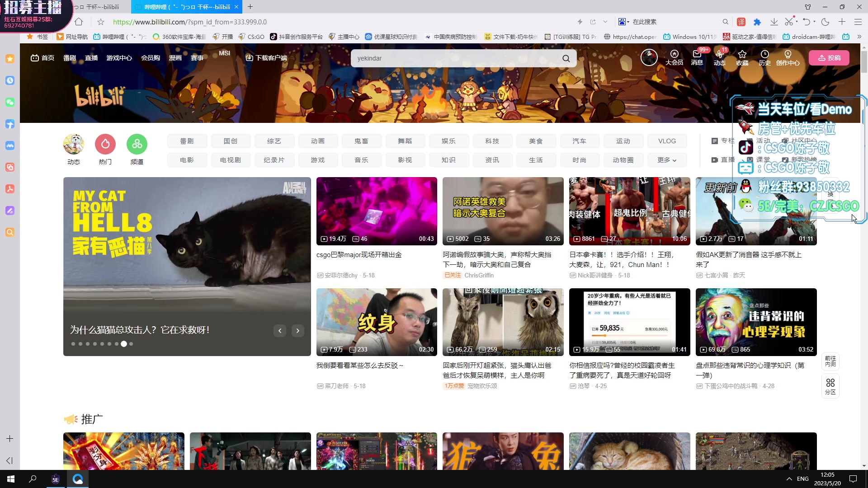Switch to the 鬼畜 category tab
Viewport: 868px width, 488px height.
click(x=362, y=141)
